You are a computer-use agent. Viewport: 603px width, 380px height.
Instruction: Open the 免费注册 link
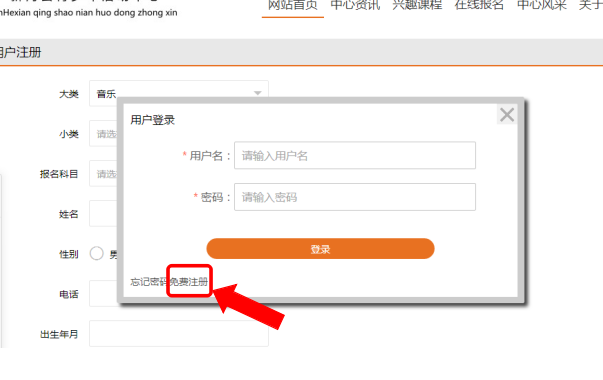tap(189, 282)
